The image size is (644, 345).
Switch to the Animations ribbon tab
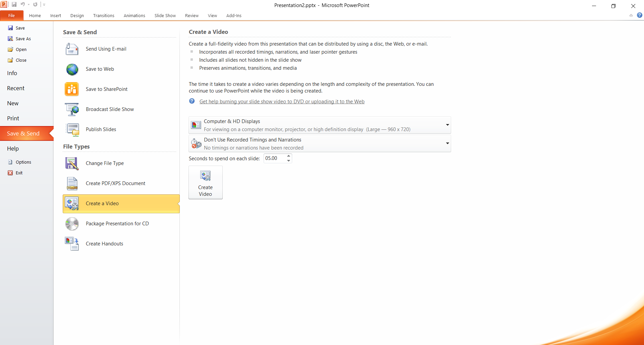click(134, 16)
